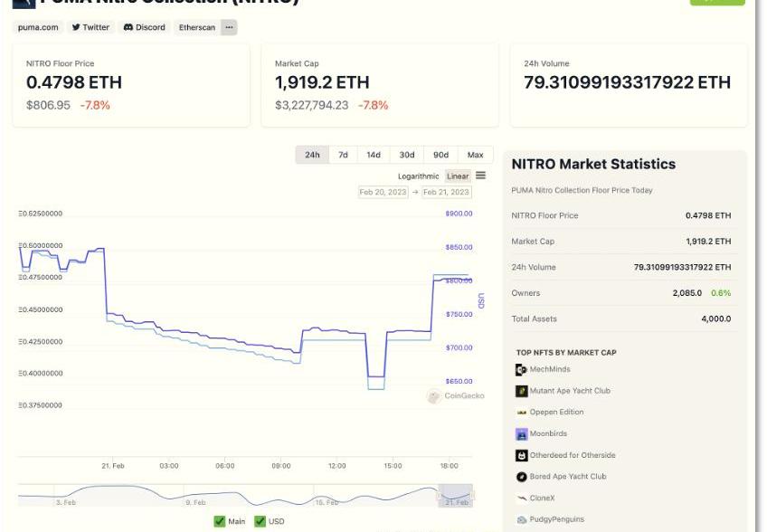
Task: Click the CloneX collection icon
Action: click(521, 499)
